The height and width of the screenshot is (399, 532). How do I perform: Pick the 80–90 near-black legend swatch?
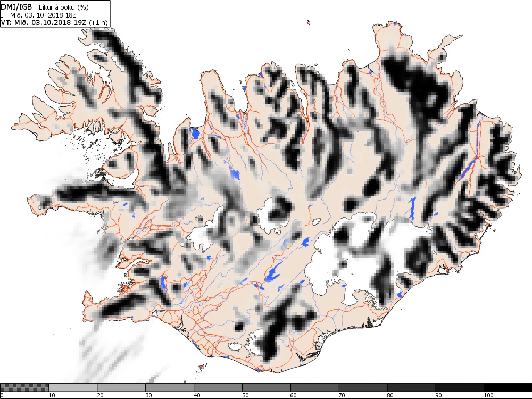(411, 387)
